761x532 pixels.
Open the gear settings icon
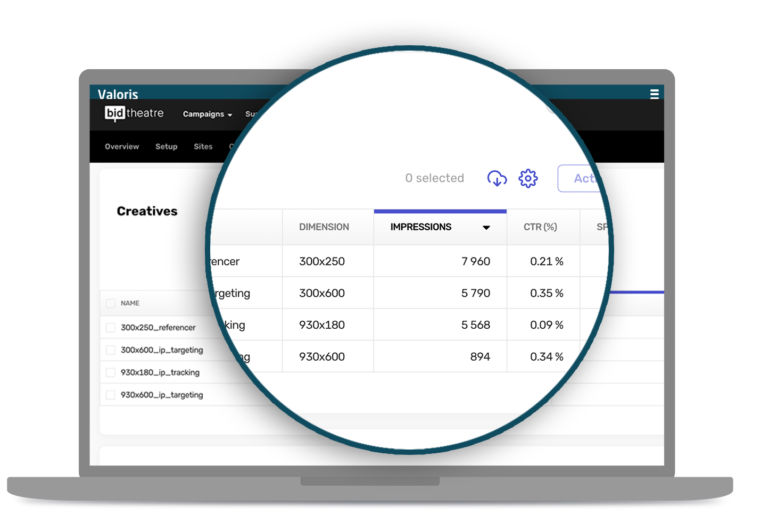[x=528, y=178]
